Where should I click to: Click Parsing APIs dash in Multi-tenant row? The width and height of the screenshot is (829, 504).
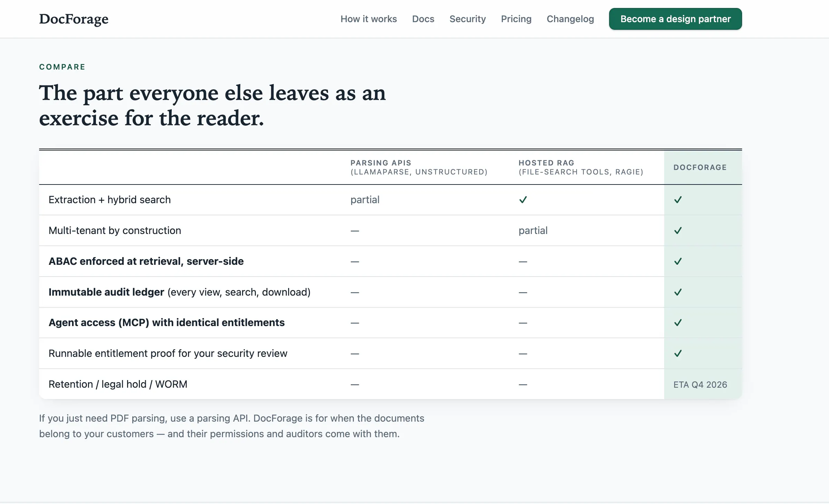(355, 231)
